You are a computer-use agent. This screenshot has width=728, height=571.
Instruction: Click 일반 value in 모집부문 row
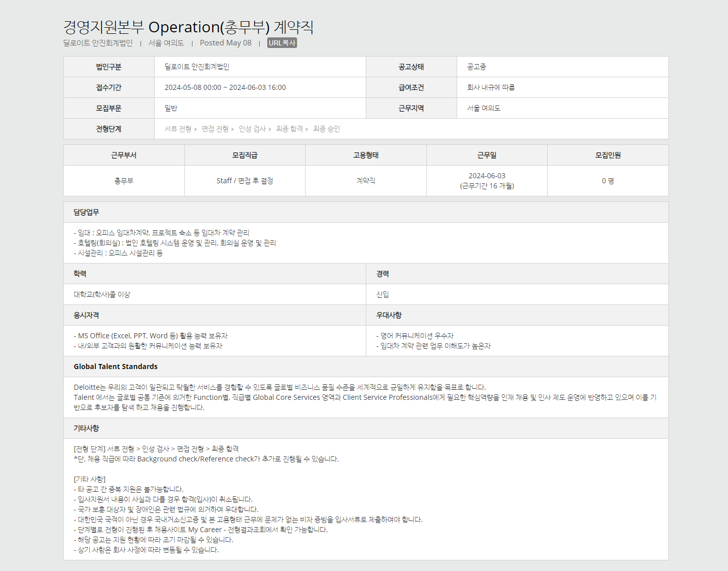pos(171,108)
